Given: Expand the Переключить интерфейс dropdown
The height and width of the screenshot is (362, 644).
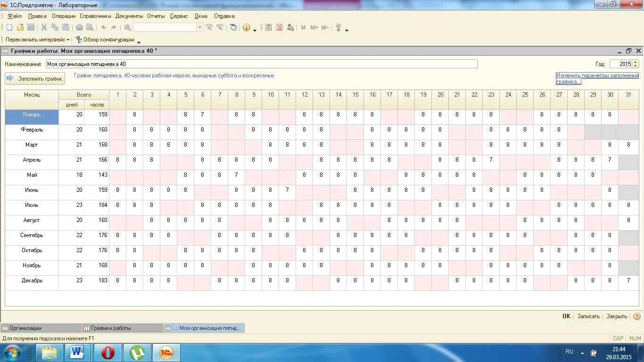Looking at the screenshot, I should [x=68, y=40].
